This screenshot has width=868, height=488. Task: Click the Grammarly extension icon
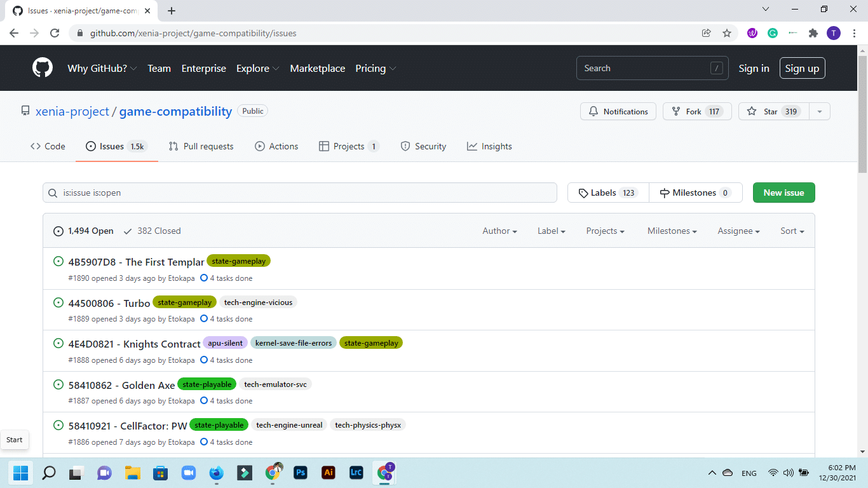coord(773,33)
